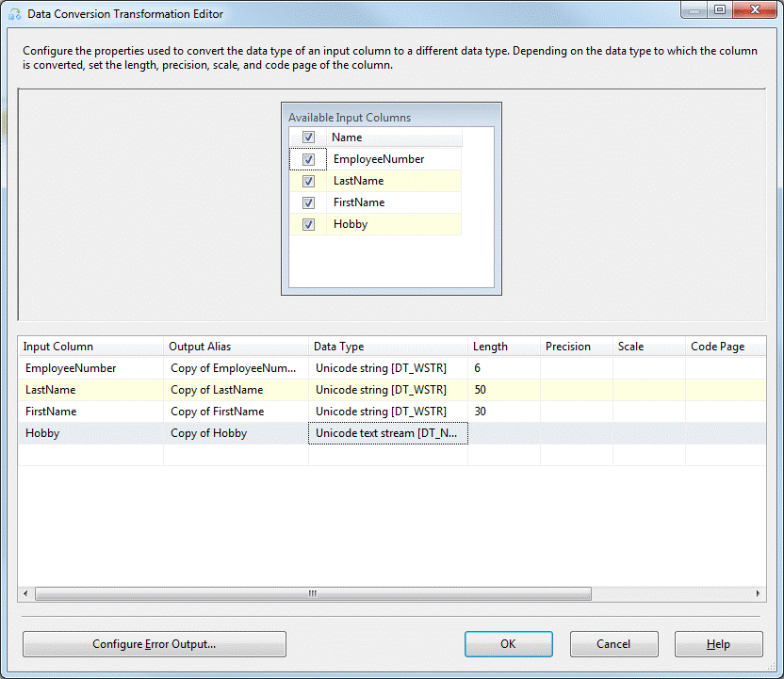Select the FirstName name in Available Input Columns
This screenshot has width=784, height=679.
tap(394, 202)
